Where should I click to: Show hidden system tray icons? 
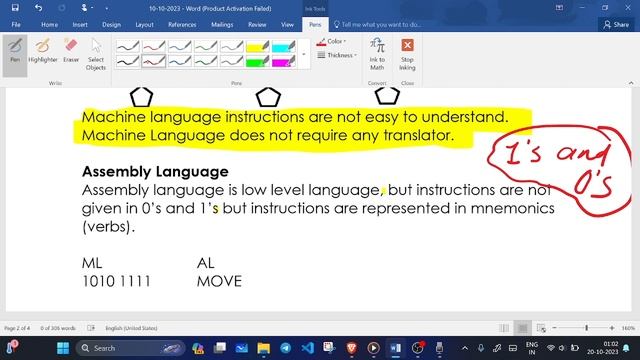464,348
